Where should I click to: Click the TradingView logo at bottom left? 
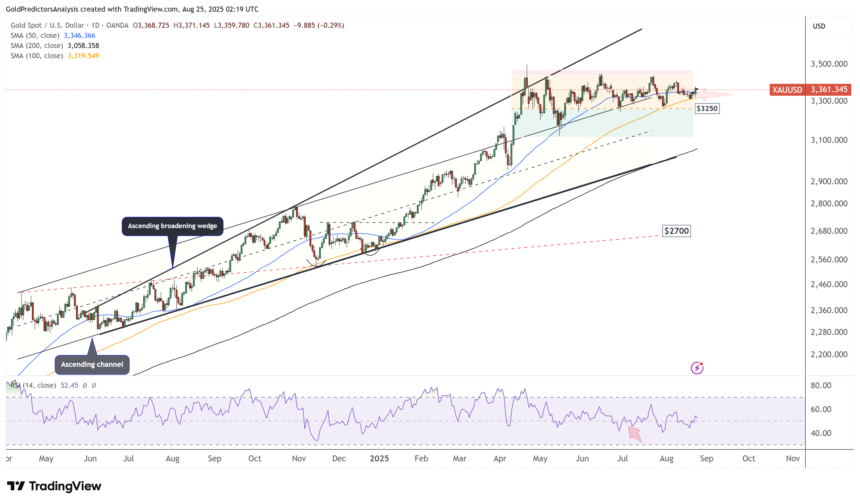pos(54,486)
